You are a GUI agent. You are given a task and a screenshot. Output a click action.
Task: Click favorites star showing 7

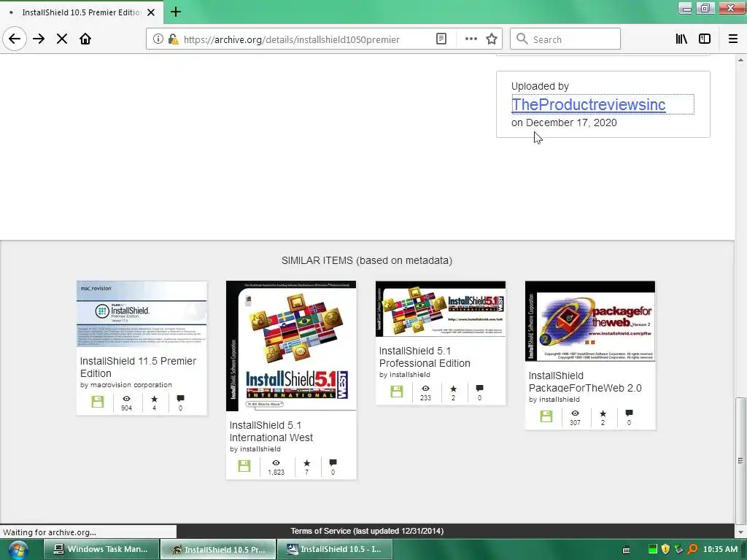(307, 463)
